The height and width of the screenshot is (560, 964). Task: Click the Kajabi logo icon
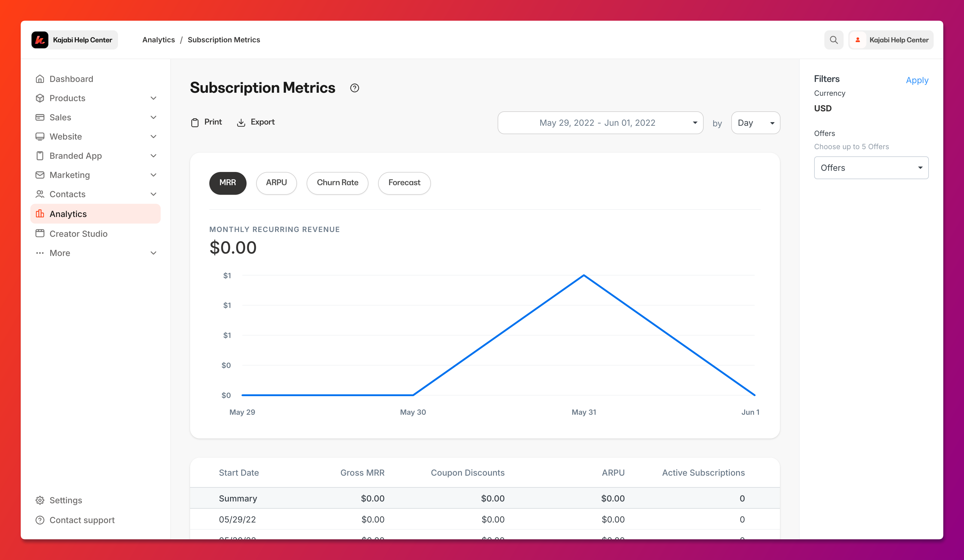(x=40, y=40)
